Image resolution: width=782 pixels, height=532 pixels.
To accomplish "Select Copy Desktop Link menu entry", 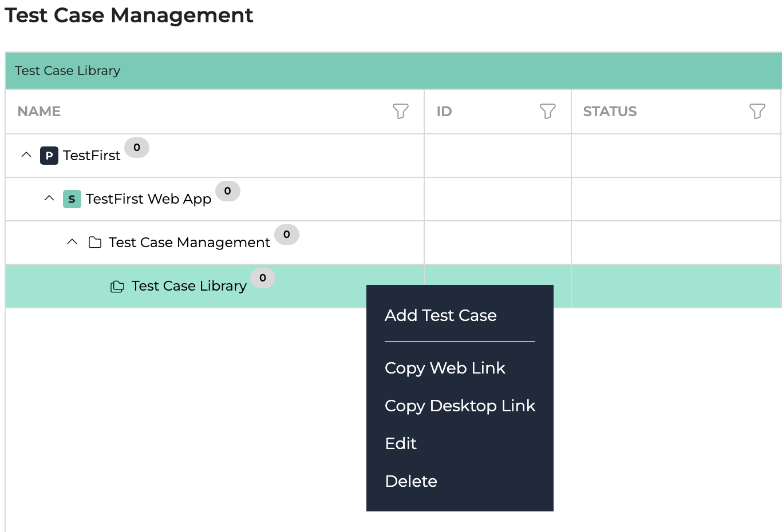I will coord(460,406).
